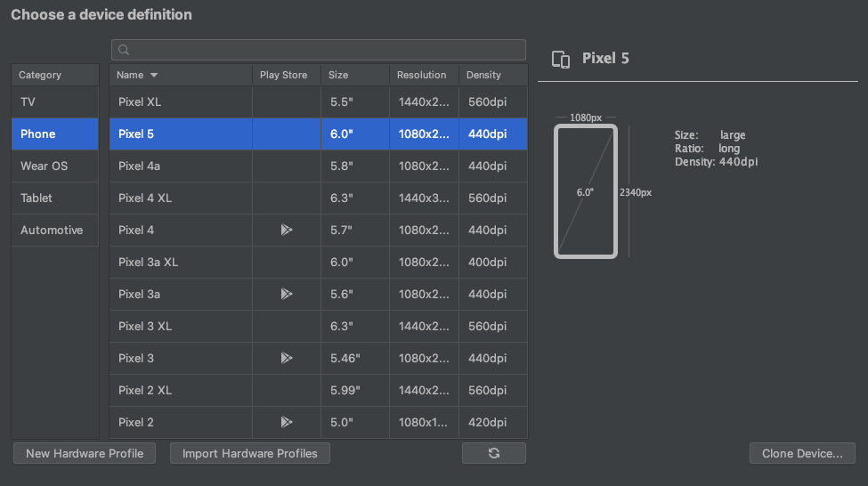Click the refresh device list button
Screen dimensions: 868x486
click(494, 453)
